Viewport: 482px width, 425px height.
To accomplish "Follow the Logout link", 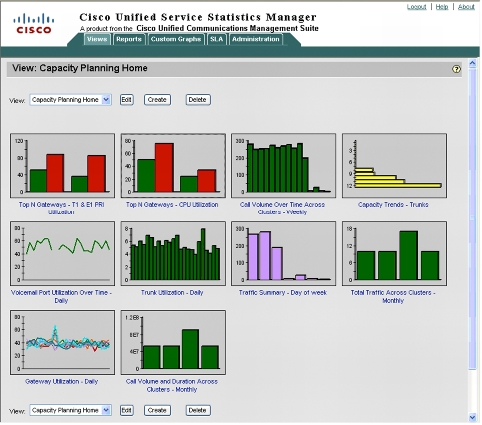I will tap(416, 7).
